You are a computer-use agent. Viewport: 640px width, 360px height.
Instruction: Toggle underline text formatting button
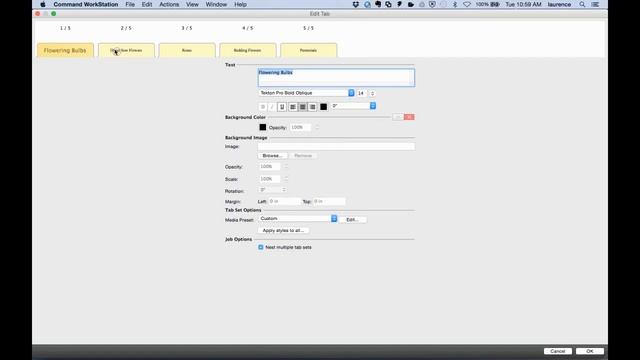(x=282, y=107)
